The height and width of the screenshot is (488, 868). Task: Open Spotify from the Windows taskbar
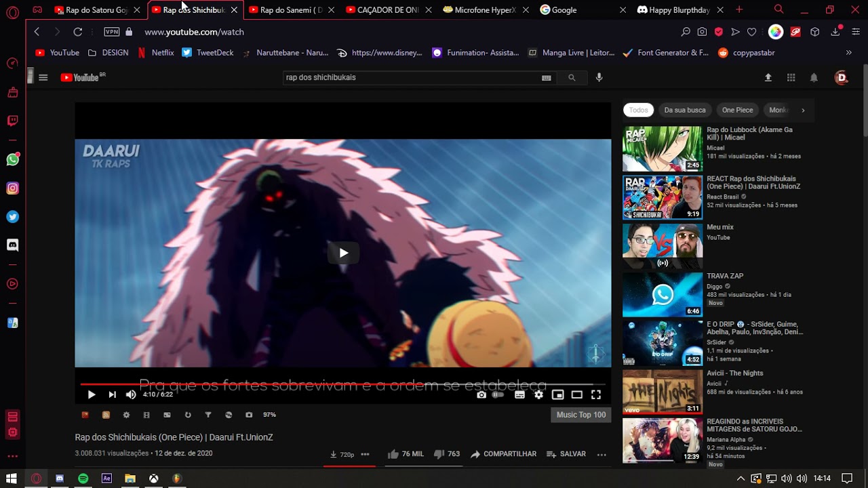[83, 479]
